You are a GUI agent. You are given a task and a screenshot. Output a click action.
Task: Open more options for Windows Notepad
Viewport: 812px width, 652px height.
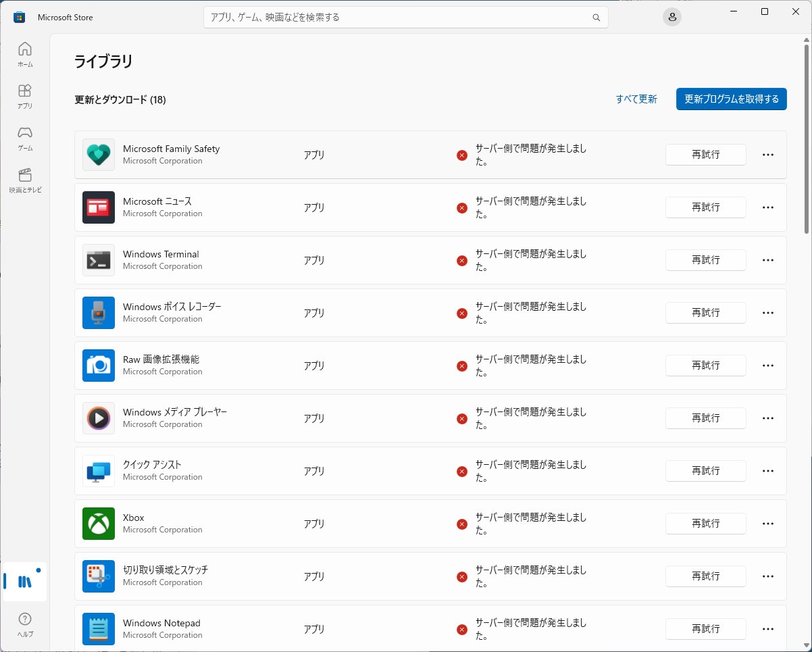click(x=767, y=629)
